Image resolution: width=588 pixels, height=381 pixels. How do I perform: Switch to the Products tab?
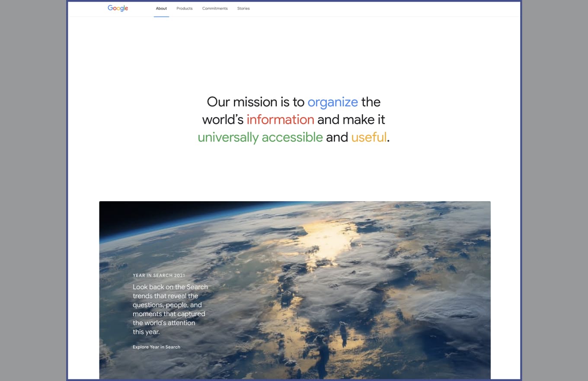pos(185,9)
